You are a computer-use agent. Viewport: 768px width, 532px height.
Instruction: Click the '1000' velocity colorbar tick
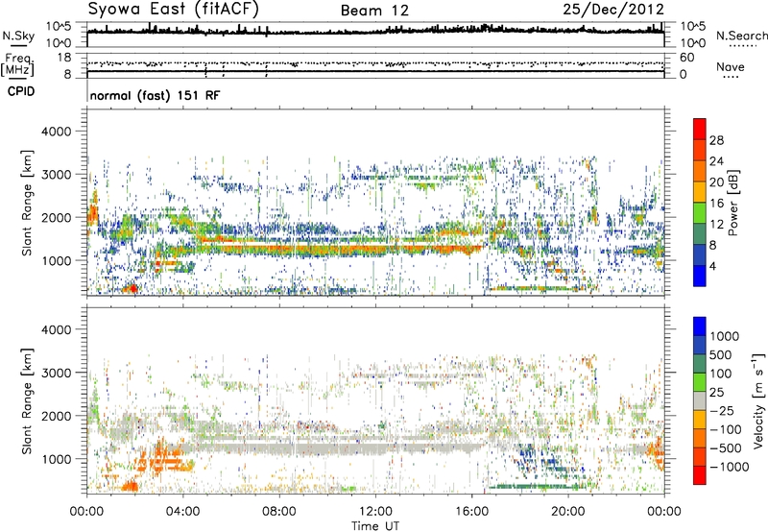(x=724, y=336)
